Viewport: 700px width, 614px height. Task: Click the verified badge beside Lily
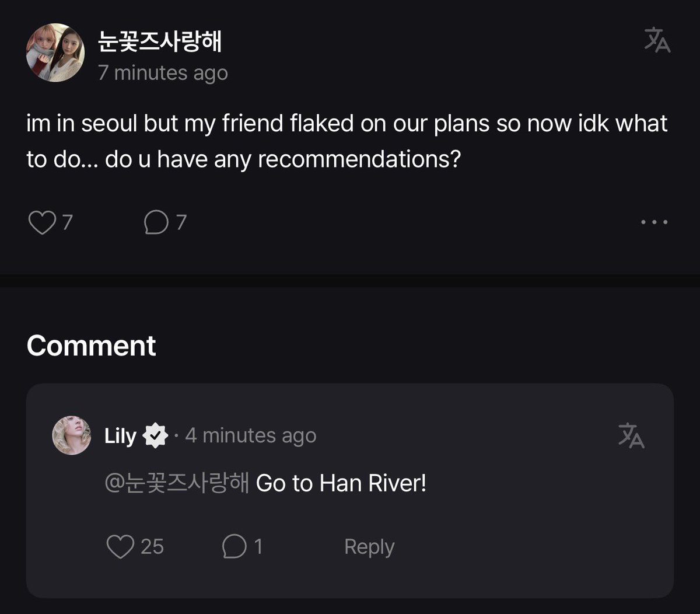tap(155, 436)
